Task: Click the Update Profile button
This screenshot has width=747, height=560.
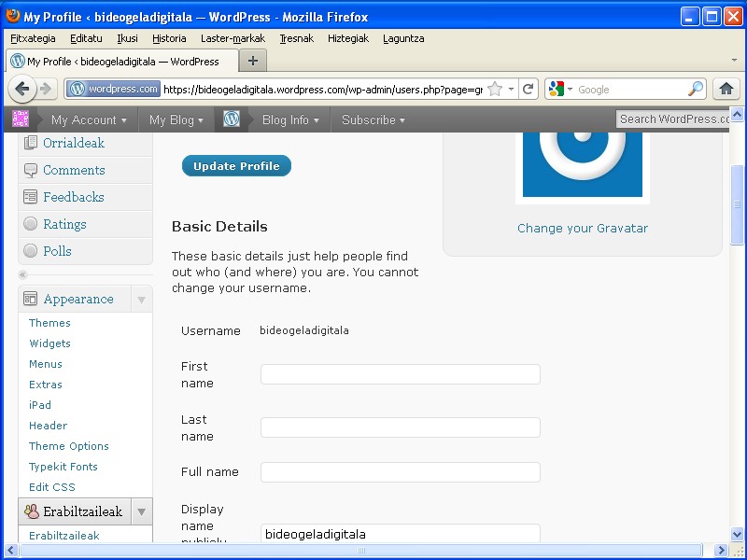Action: pyautogui.click(x=236, y=166)
